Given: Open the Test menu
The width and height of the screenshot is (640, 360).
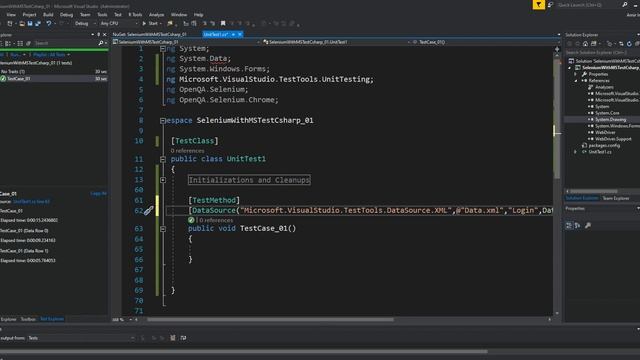Looking at the screenshot, I should [x=118, y=15].
